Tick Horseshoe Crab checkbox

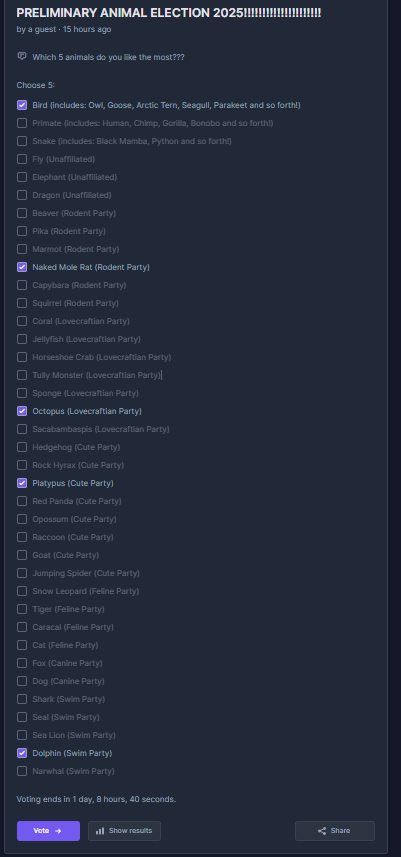click(x=22, y=357)
